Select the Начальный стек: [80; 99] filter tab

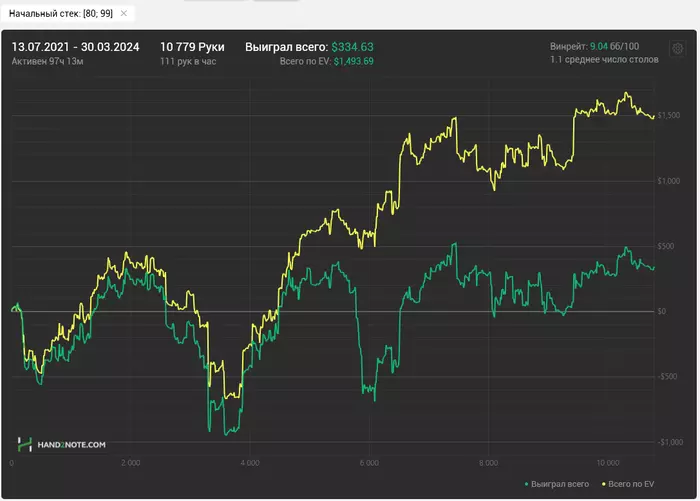60,14
